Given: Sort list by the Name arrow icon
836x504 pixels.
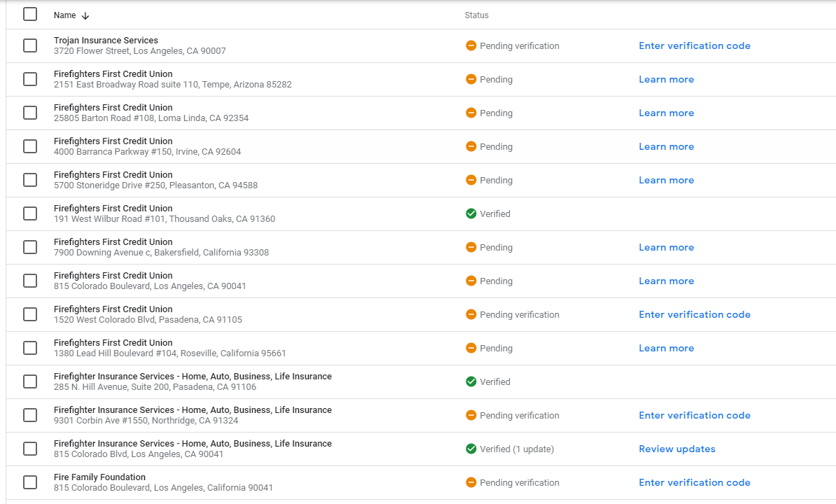Looking at the screenshot, I should click(x=85, y=16).
